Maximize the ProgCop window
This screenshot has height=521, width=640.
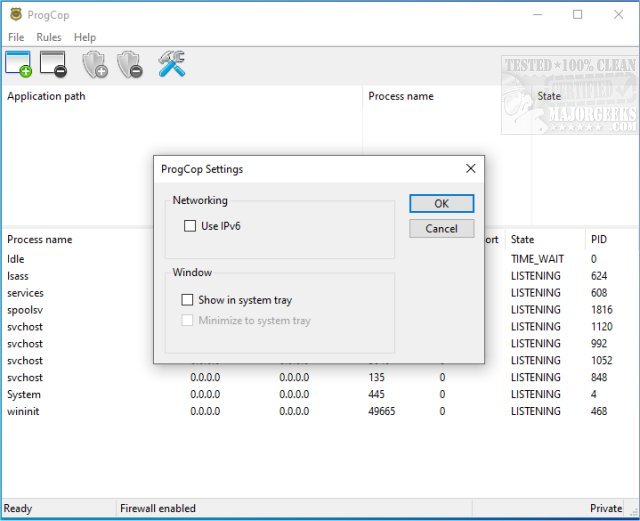click(578, 15)
